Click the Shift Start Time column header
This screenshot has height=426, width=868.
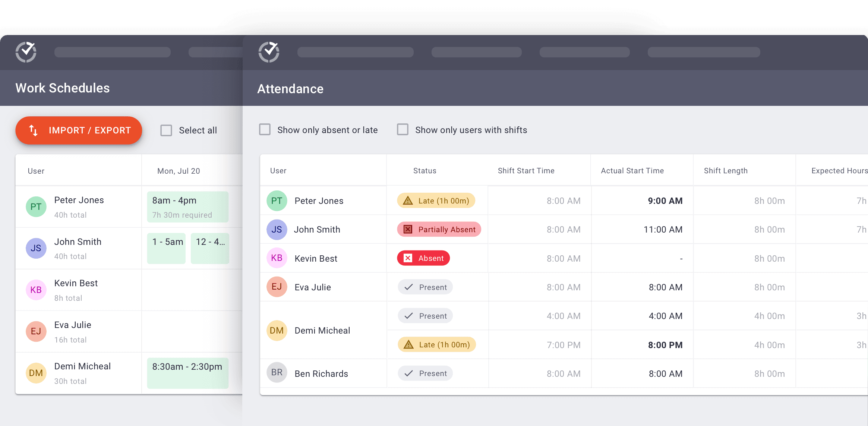coord(526,171)
